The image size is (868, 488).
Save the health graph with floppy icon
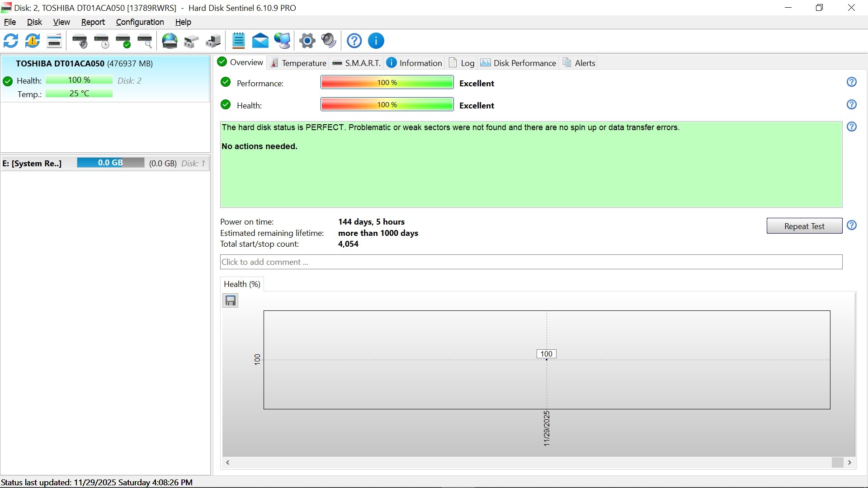coord(231,301)
